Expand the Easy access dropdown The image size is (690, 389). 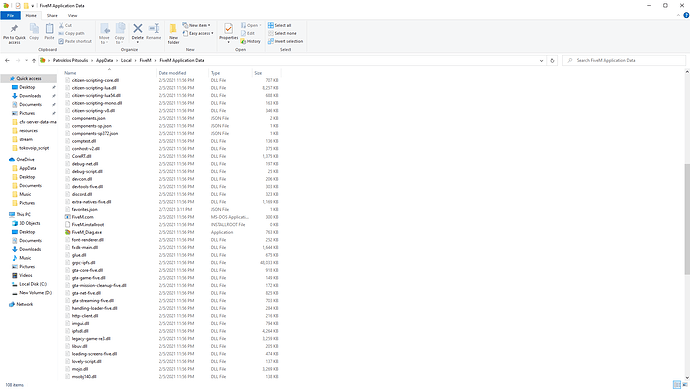(x=198, y=33)
